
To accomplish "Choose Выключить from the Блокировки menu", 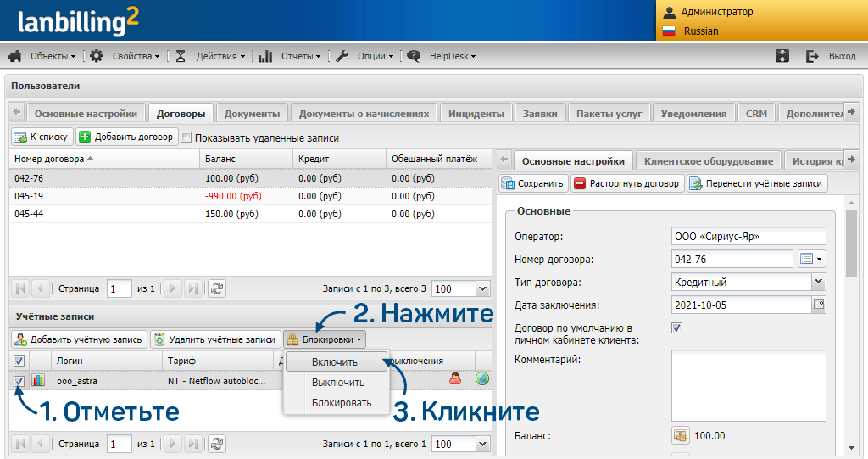I will click(337, 383).
